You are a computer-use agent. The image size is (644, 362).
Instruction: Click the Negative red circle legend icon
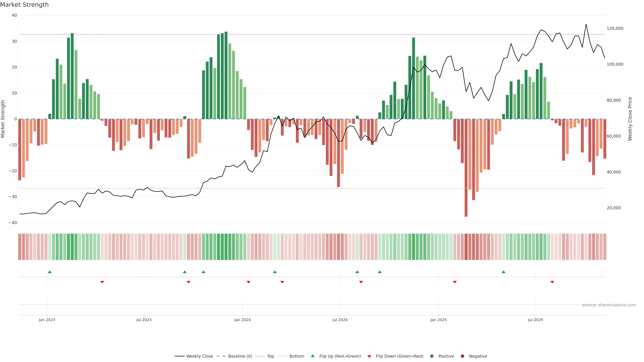click(x=462, y=356)
